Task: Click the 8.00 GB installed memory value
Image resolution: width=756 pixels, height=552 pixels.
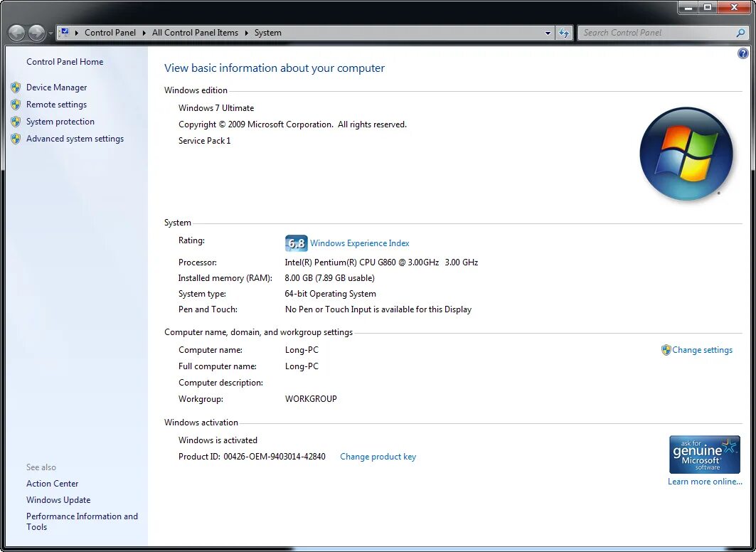Action: (330, 277)
